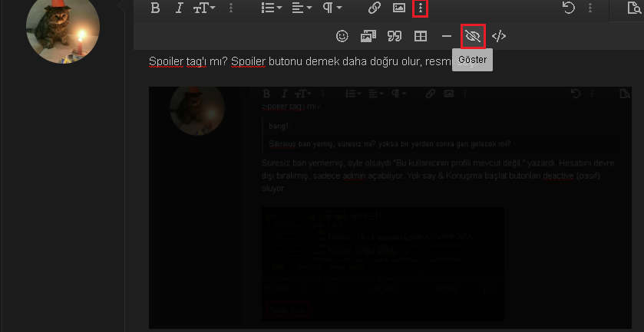Insert a code block

[499, 36]
